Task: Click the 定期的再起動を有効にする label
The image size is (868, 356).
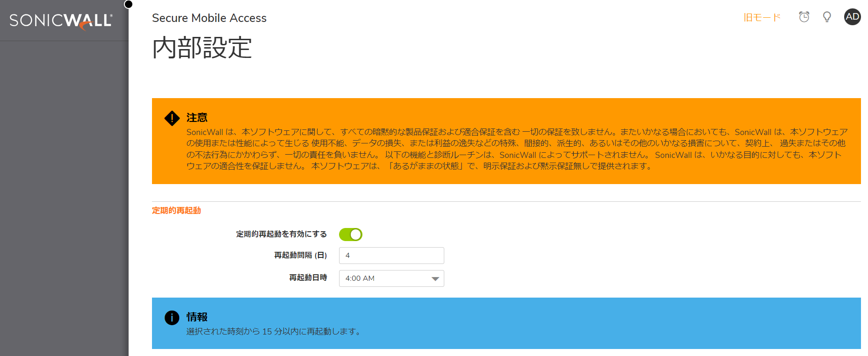Action: pyautogui.click(x=282, y=234)
